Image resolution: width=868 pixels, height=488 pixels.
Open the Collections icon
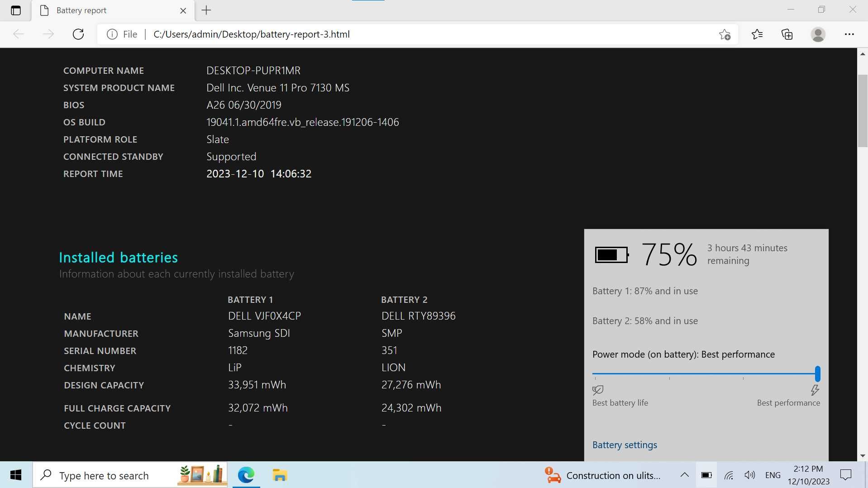click(787, 34)
